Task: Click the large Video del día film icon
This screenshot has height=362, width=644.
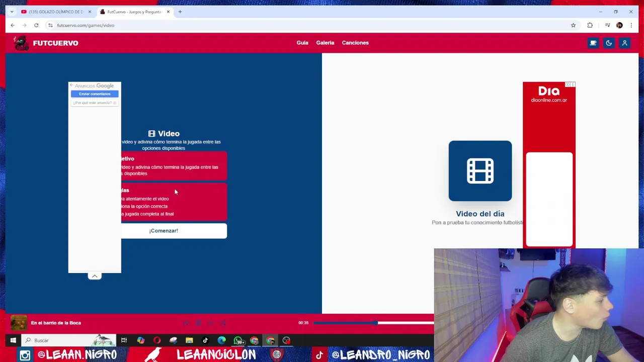Action: 480,171
